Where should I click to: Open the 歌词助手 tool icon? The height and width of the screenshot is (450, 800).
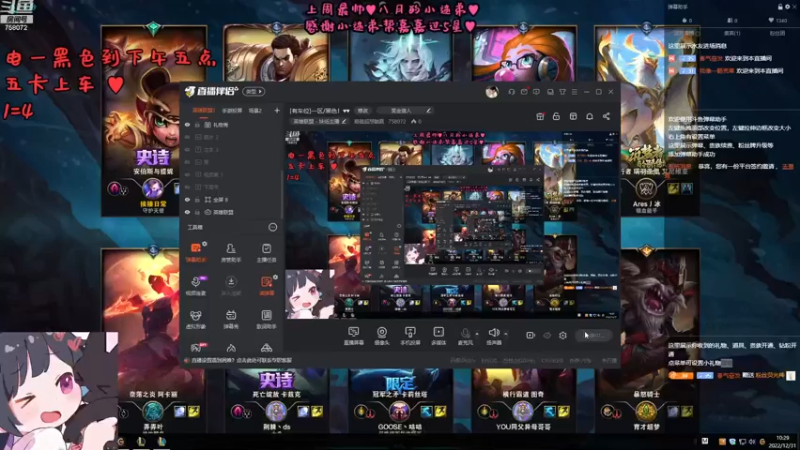click(x=266, y=319)
